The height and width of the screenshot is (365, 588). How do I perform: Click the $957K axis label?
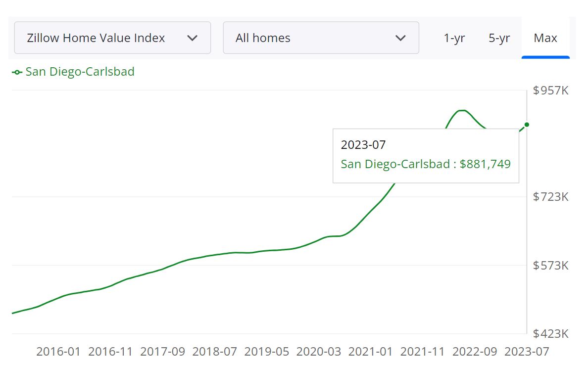[x=550, y=91]
